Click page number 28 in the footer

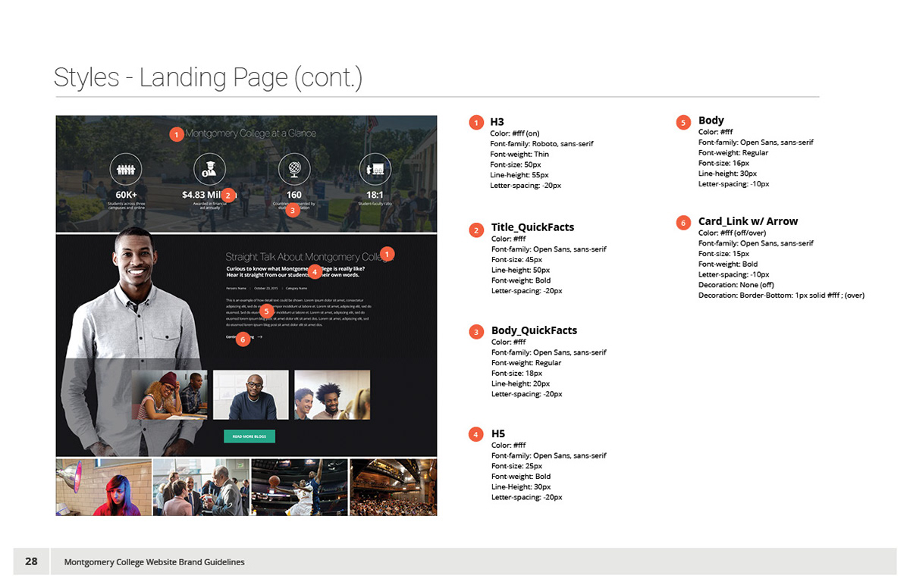(31, 561)
